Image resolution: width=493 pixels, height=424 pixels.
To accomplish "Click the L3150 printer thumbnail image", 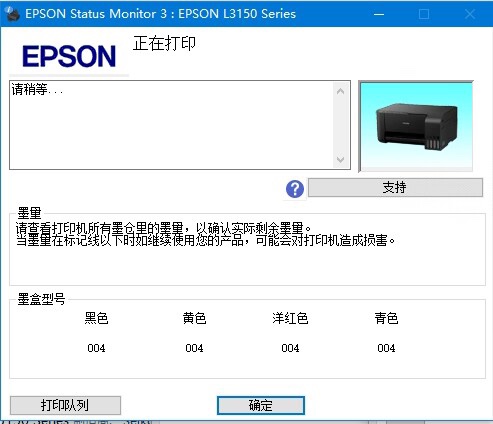I will pyautogui.click(x=416, y=126).
